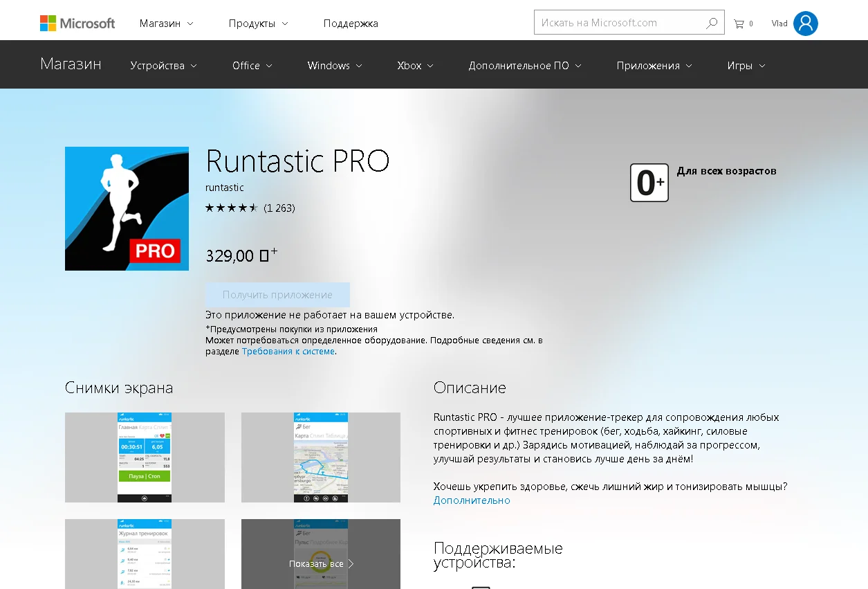Screen dimensions: 868x589
Task: Expand the Приложения dropdown
Action: [x=654, y=66]
